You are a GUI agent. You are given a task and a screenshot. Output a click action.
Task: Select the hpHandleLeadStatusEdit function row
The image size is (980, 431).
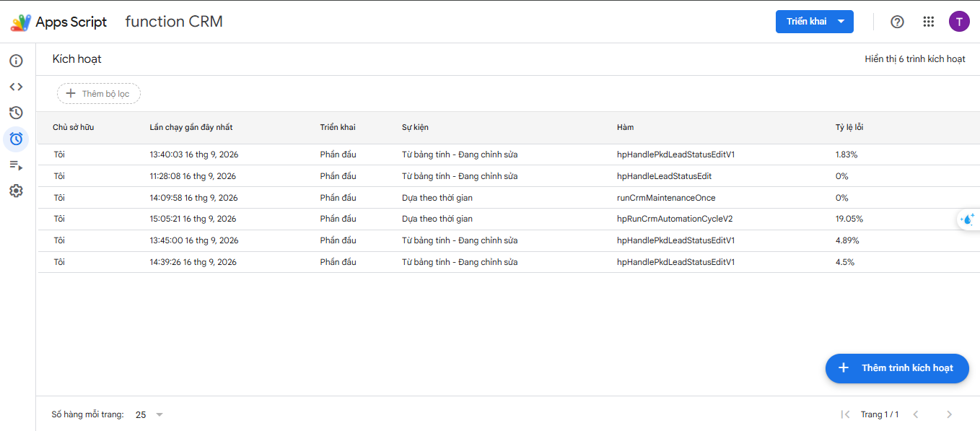(509, 176)
